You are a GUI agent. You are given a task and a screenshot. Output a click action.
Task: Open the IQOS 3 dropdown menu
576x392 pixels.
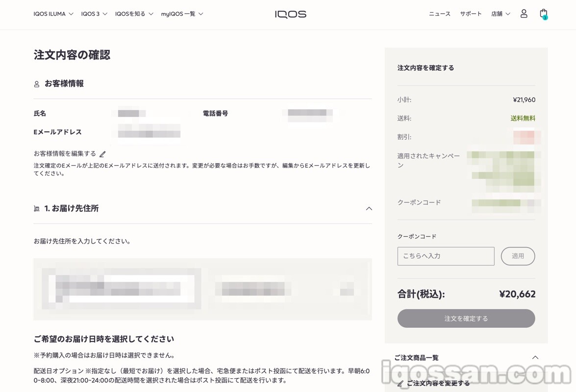[94, 14]
